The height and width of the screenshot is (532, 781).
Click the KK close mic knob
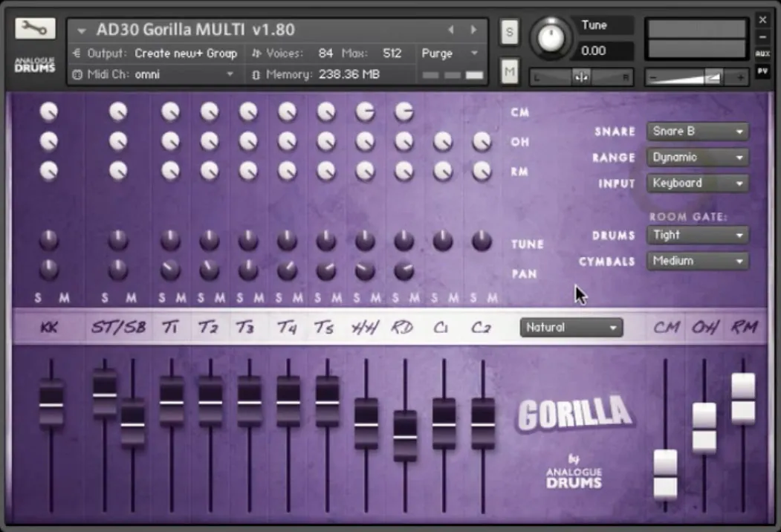(49, 112)
